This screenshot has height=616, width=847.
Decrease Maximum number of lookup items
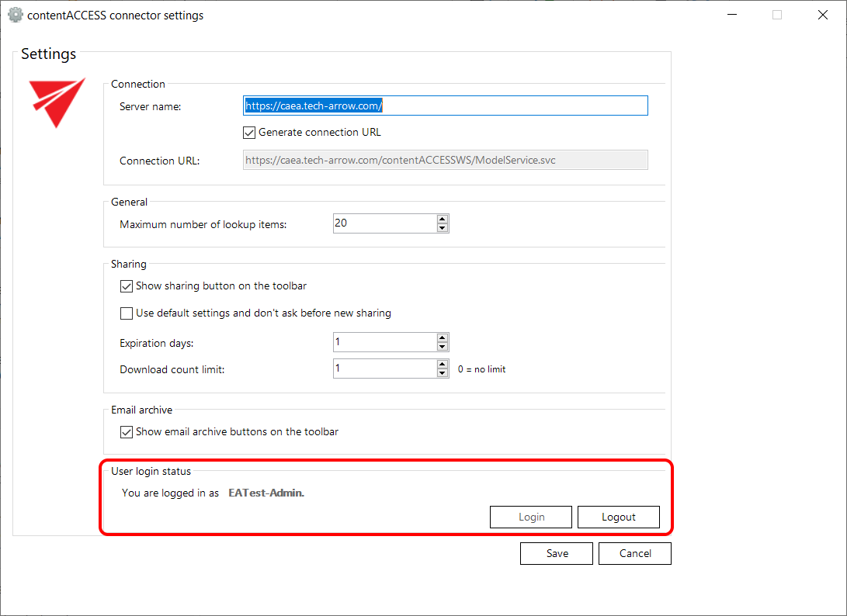443,228
